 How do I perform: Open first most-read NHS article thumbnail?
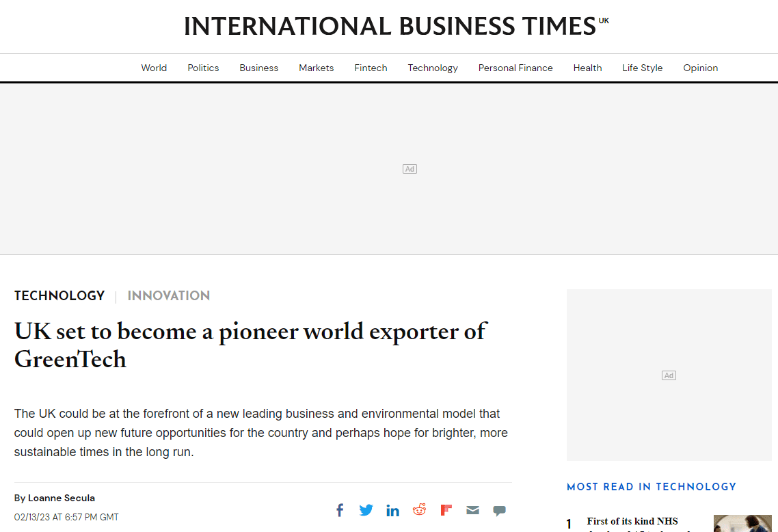[x=742, y=524]
